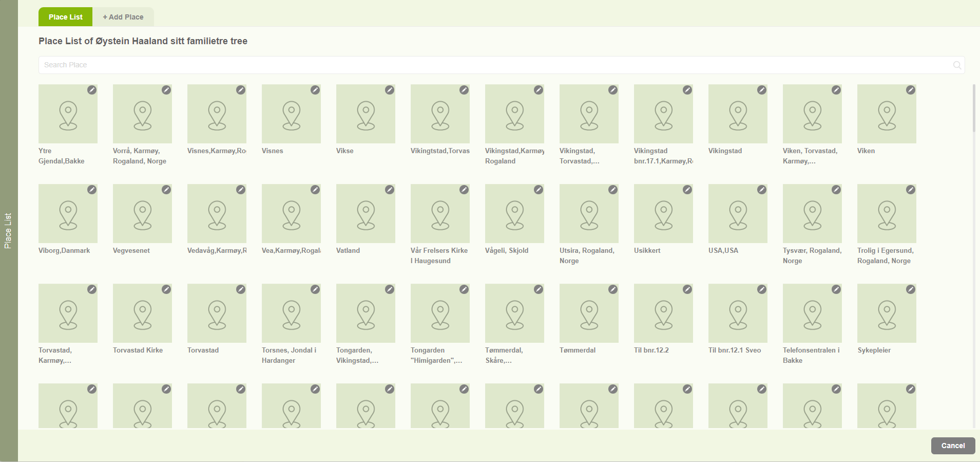This screenshot has width=980, height=462.
Task: Edit the Vegvesenet place entry
Action: coord(166,190)
